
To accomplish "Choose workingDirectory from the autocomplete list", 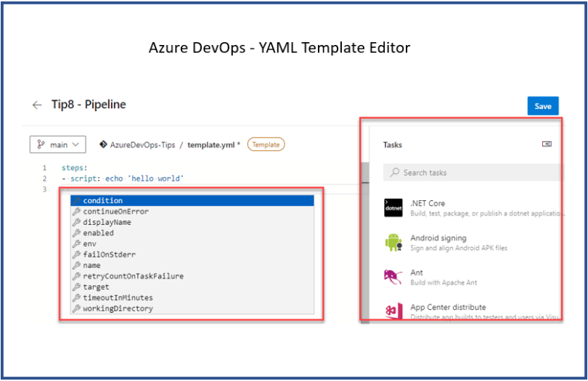I will [x=192, y=308].
